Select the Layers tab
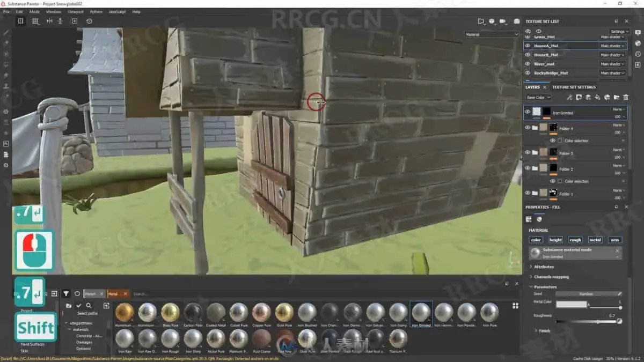644x362 pixels. tap(532, 87)
